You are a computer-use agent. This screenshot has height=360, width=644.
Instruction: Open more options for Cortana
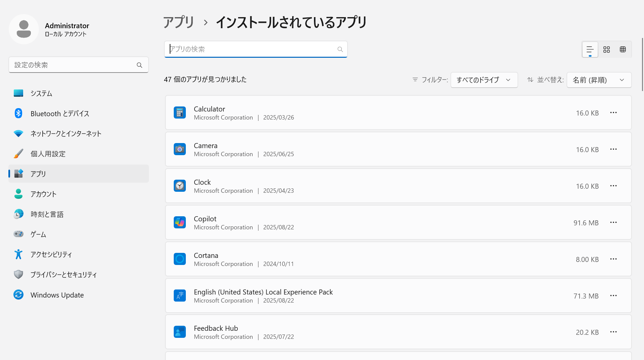point(613,259)
